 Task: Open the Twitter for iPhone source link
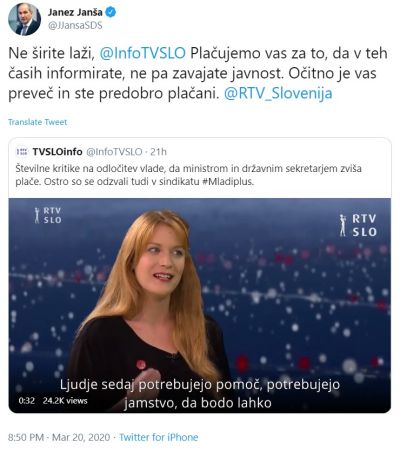(159, 437)
